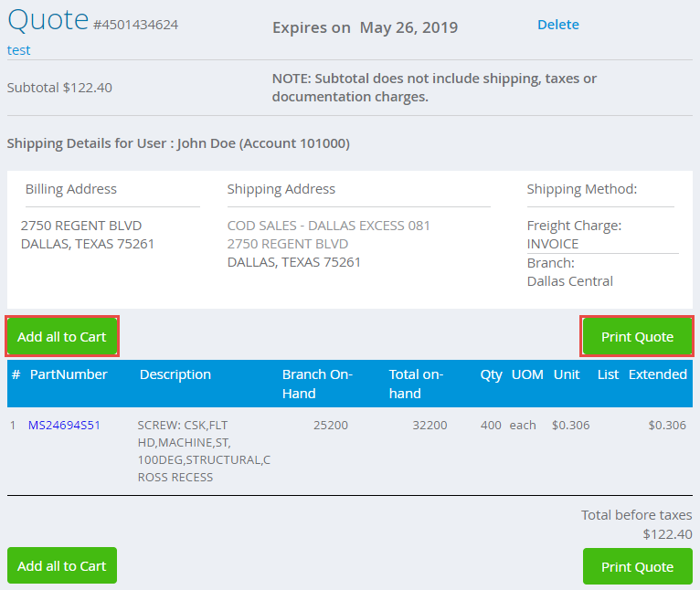Click the quantity value 400 in the row
This screenshot has width=700, height=590.
[x=491, y=426]
